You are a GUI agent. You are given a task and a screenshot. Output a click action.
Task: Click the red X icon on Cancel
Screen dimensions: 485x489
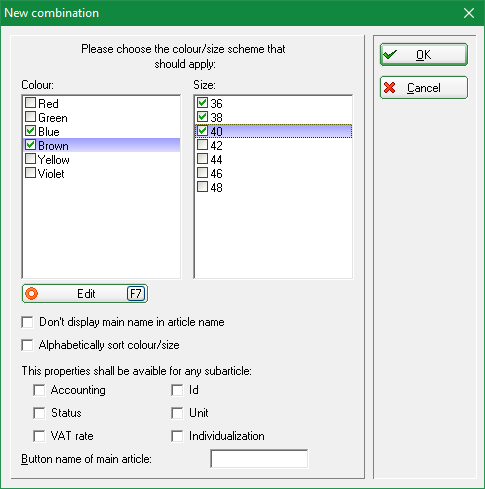point(389,88)
